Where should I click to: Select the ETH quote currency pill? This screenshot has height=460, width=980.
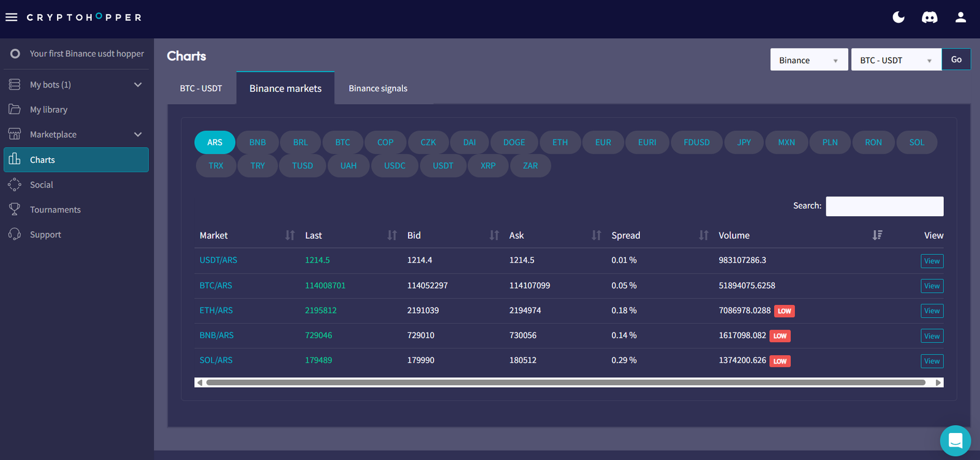point(560,142)
